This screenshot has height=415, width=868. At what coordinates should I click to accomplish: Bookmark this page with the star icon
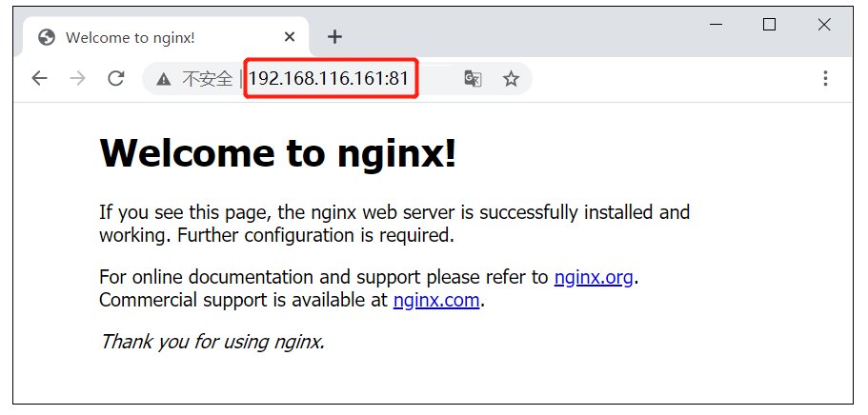pos(511,79)
